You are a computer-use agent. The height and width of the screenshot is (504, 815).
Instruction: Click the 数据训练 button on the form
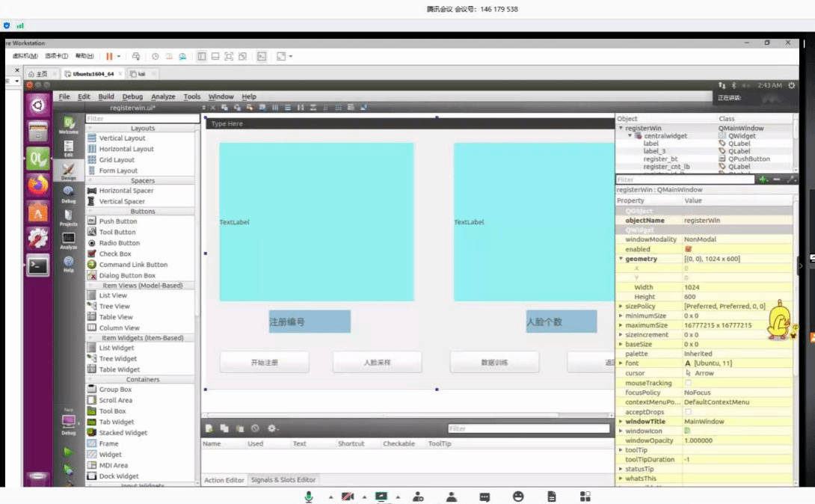(x=494, y=363)
